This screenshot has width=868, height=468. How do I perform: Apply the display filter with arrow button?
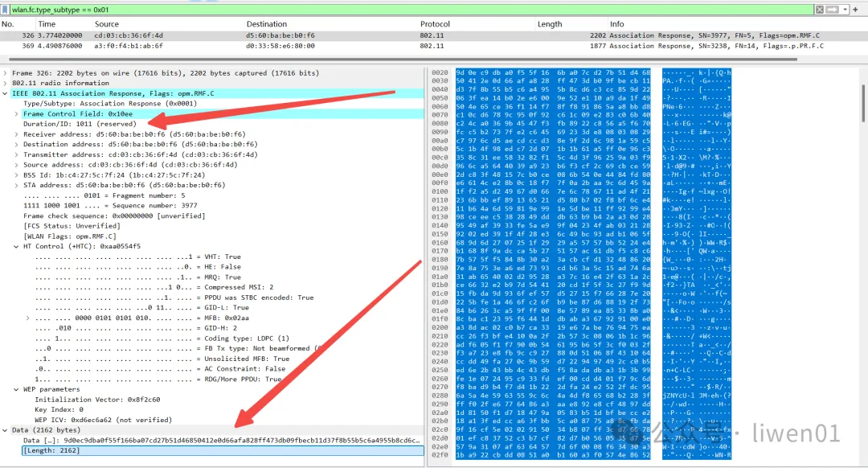tap(833, 9)
